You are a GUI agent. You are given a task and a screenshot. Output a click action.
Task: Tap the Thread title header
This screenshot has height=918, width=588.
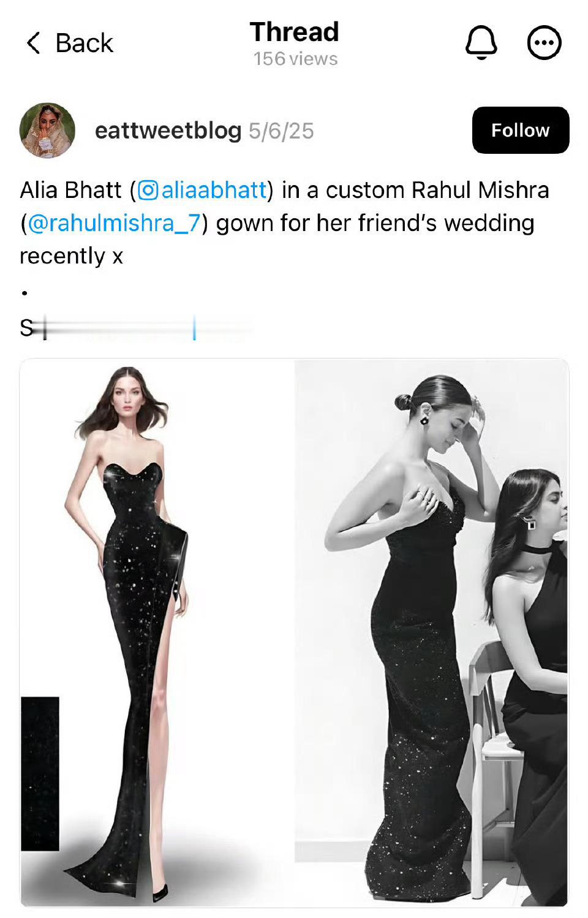[295, 32]
